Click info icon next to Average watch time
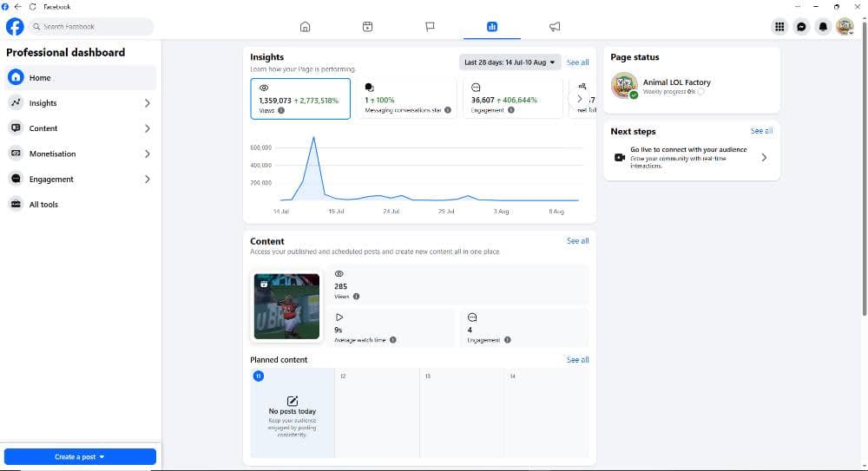Image resolution: width=868 pixels, height=471 pixels. (393, 340)
